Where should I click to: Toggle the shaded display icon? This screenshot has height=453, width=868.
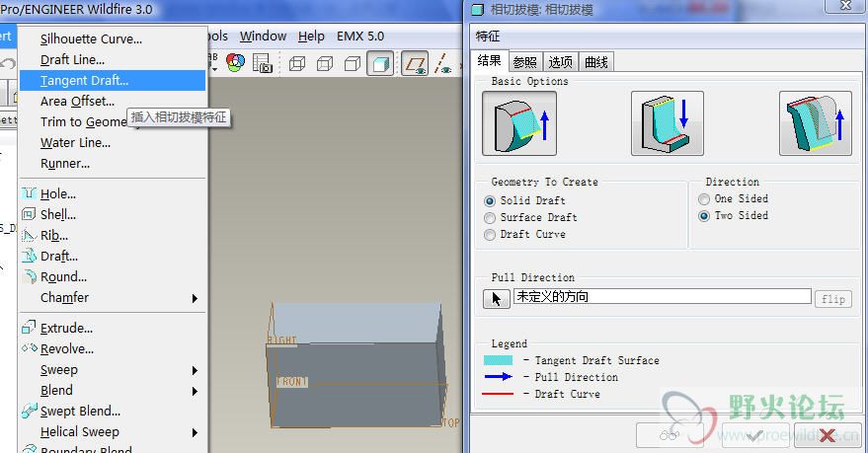[x=380, y=63]
